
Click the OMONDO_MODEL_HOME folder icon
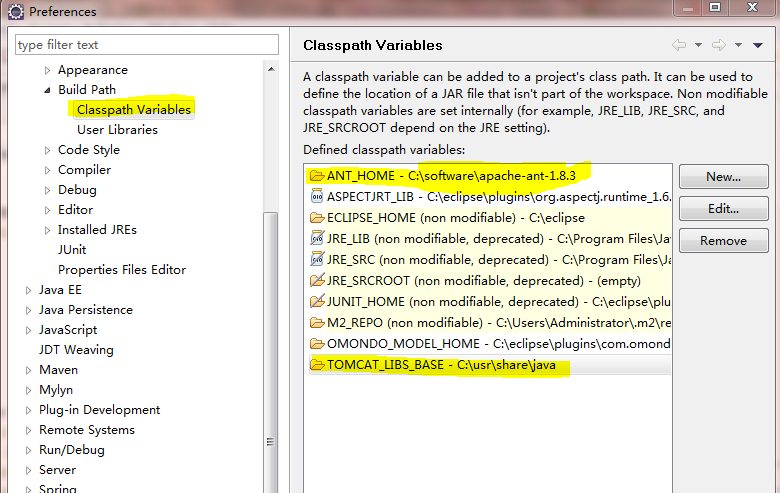pyautogui.click(x=317, y=344)
